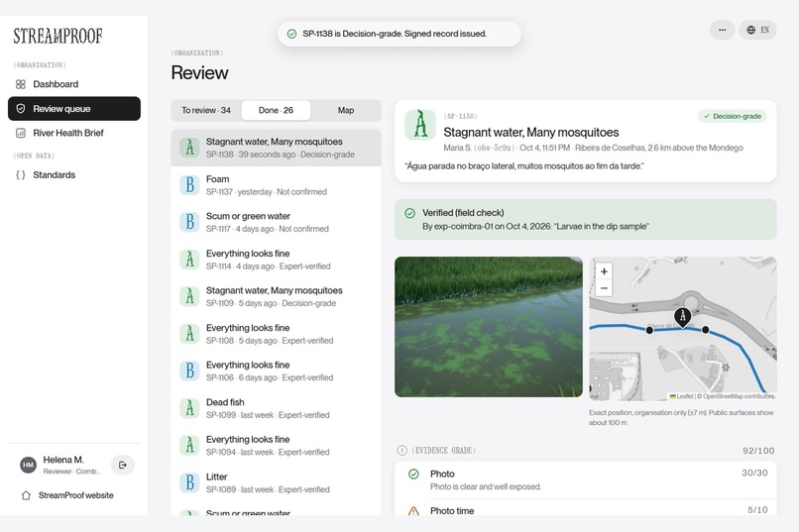
Task: Click the Leaflet attribution link
Action: [x=681, y=396]
